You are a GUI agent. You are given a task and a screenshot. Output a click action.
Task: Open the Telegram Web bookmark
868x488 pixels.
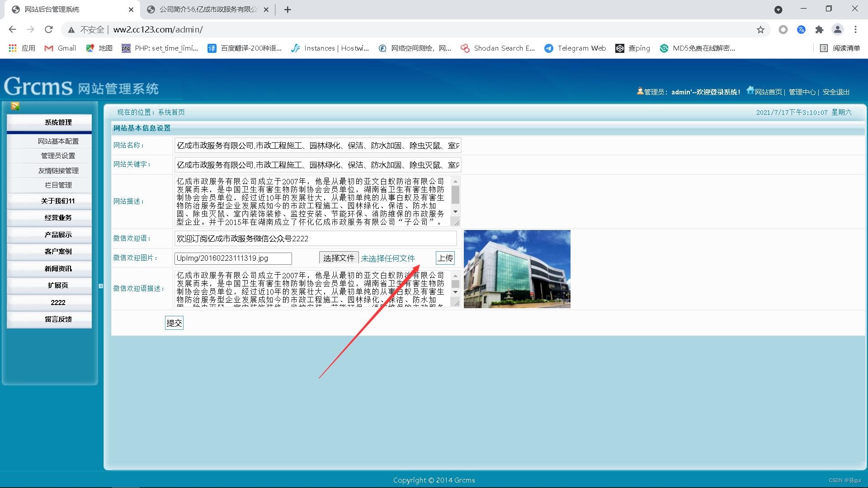click(575, 48)
